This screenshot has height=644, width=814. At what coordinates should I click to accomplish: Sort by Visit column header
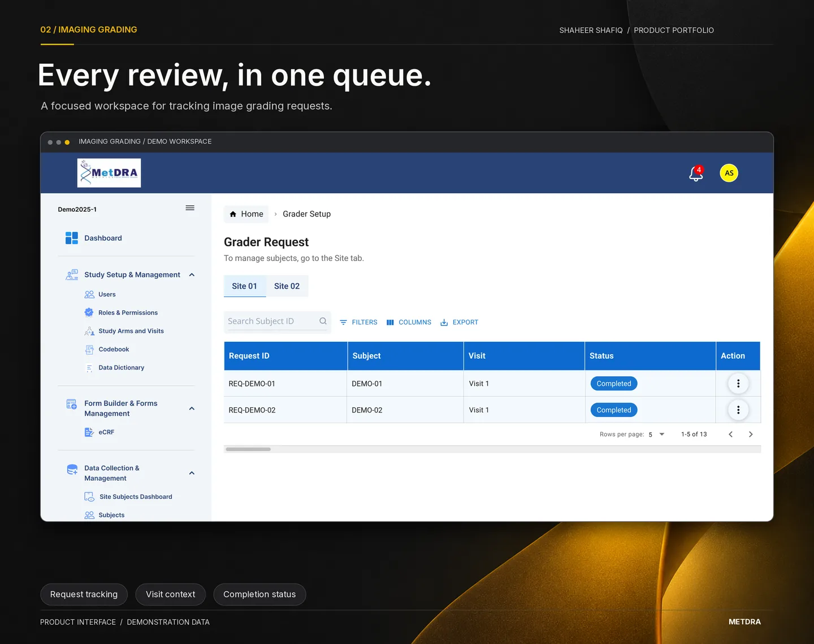(x=524, y=356)
